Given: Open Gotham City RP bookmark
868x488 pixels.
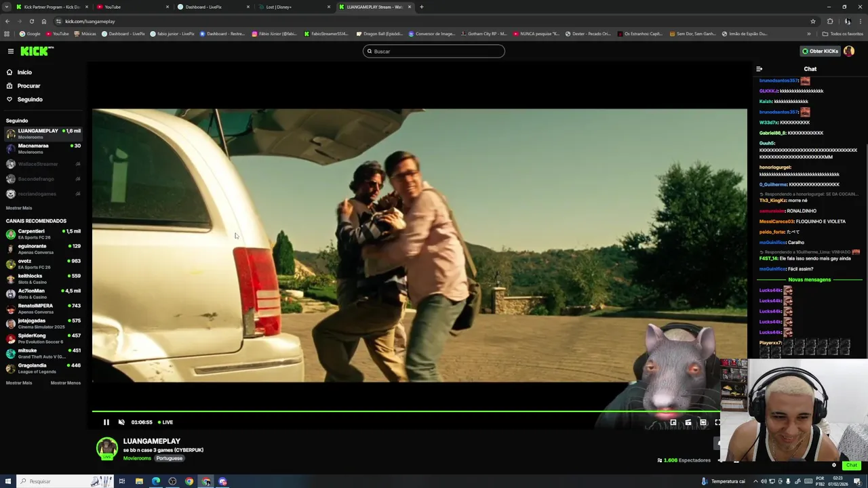Looking at the screenshot, I should click(x=484, y=34).
